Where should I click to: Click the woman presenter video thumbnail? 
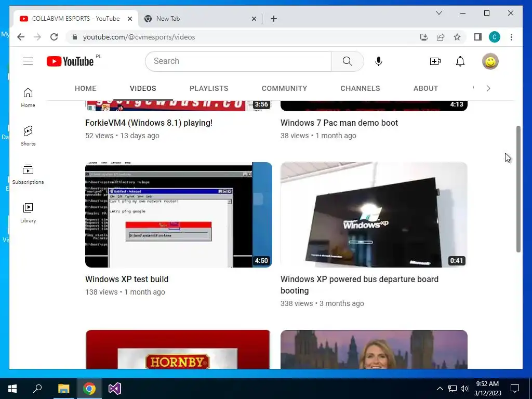pos(374,350)
